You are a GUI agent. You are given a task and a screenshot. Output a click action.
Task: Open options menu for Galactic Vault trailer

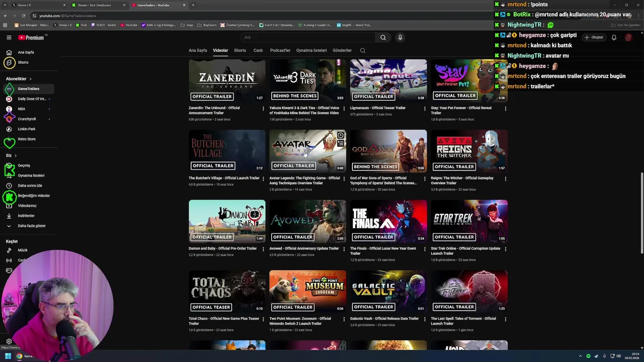(425, 319)
